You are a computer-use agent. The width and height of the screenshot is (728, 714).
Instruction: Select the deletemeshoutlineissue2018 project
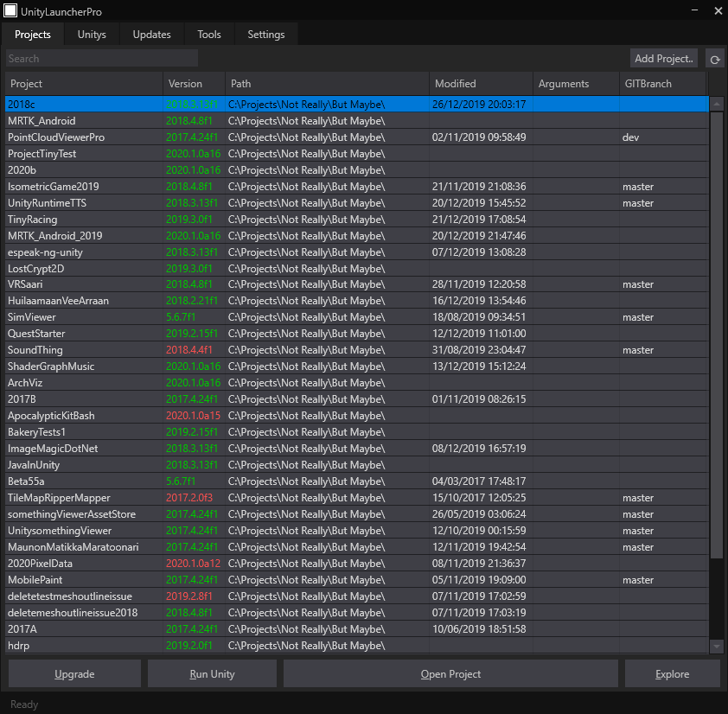tap(356, 612)
